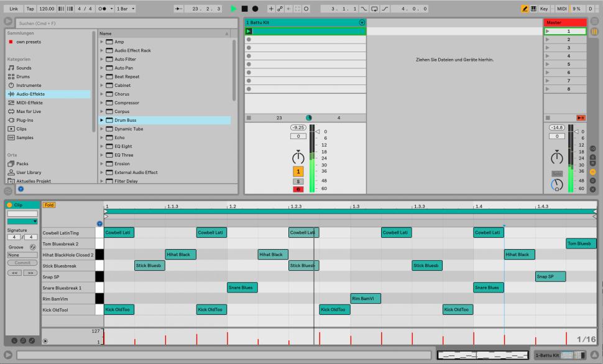Viewport: 603px width, 364px height.
Task: Toggle the track activator on 1 Battu Kit
Action: pyautogui.click(x=298, y=171)
